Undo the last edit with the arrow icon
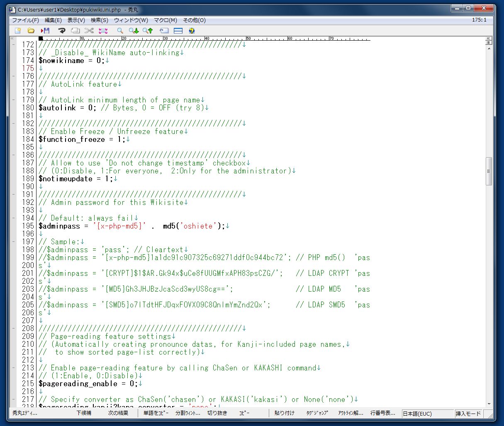 (62, 31)
